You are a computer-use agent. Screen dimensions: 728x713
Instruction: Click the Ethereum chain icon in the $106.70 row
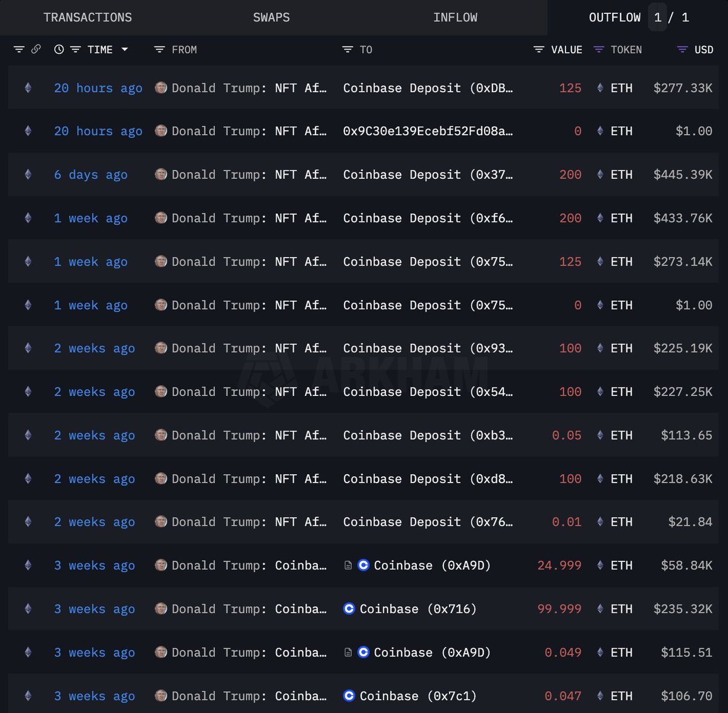click(28, 696)
